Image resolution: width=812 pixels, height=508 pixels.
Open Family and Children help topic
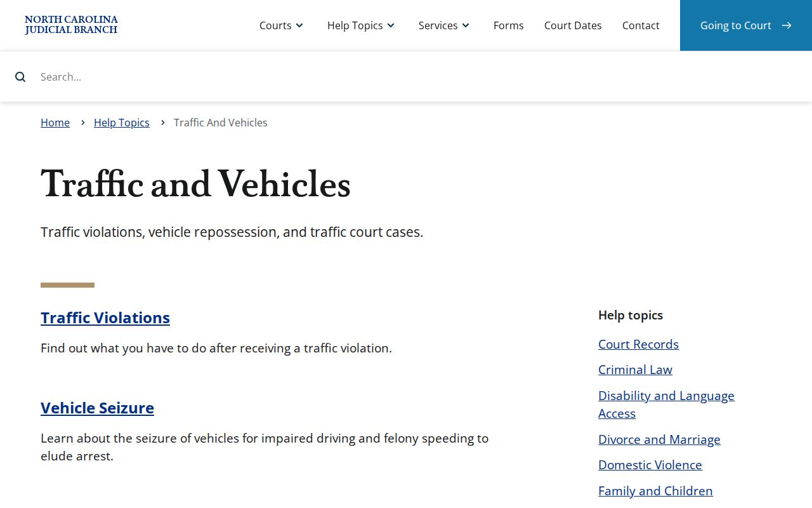tap(655, 491)
